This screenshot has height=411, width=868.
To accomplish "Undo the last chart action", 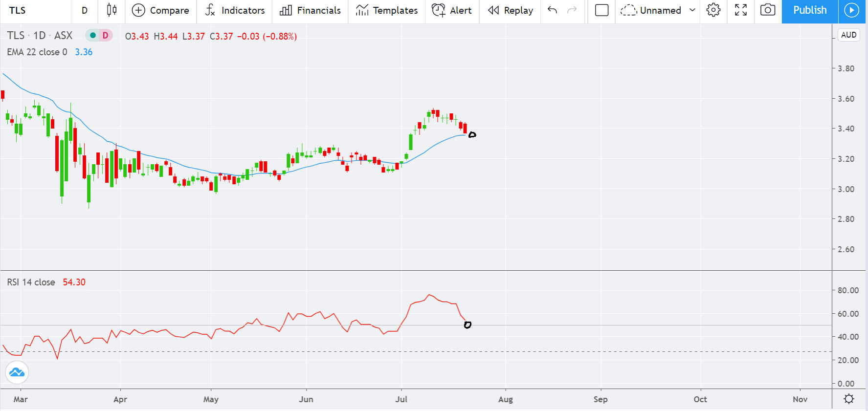I will tap(552, 10).
